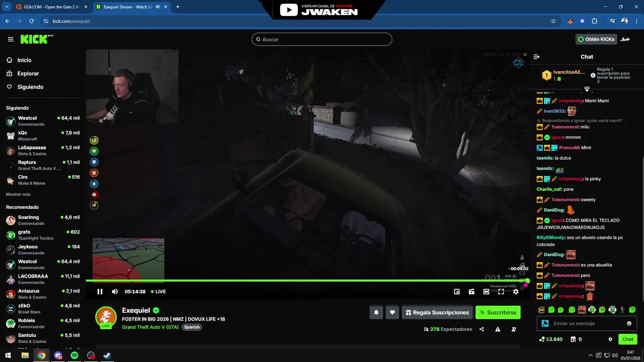Open recommended channel Antaurus

[43, 294]
